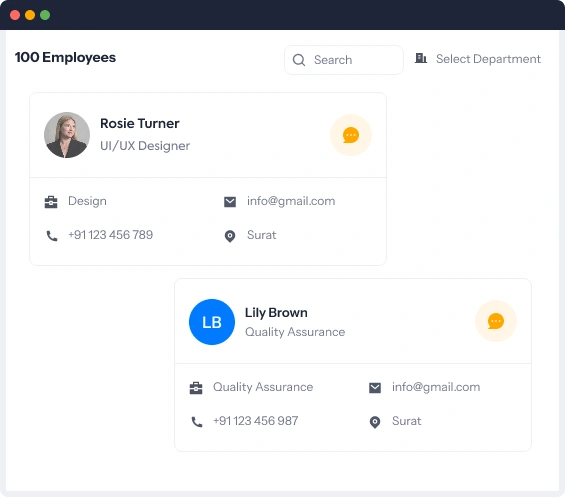Close the window with red button
The image size is (565, 497).
coord(15,15)
